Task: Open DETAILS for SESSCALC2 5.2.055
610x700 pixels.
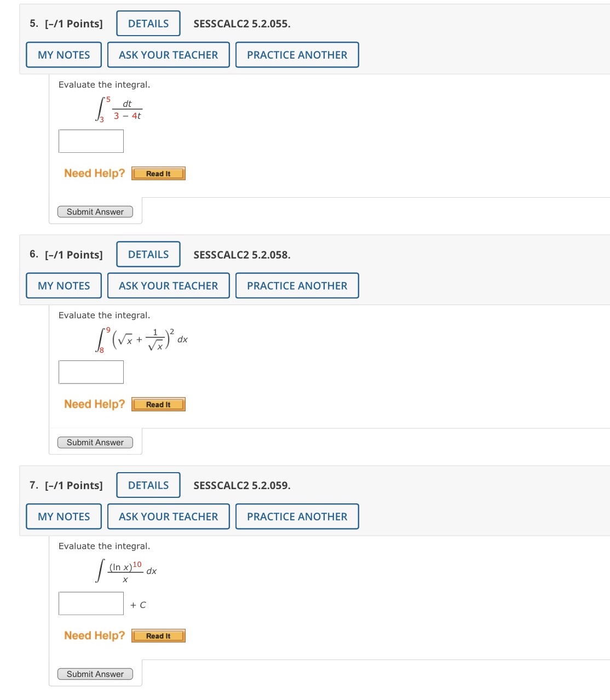Action: 147,23
